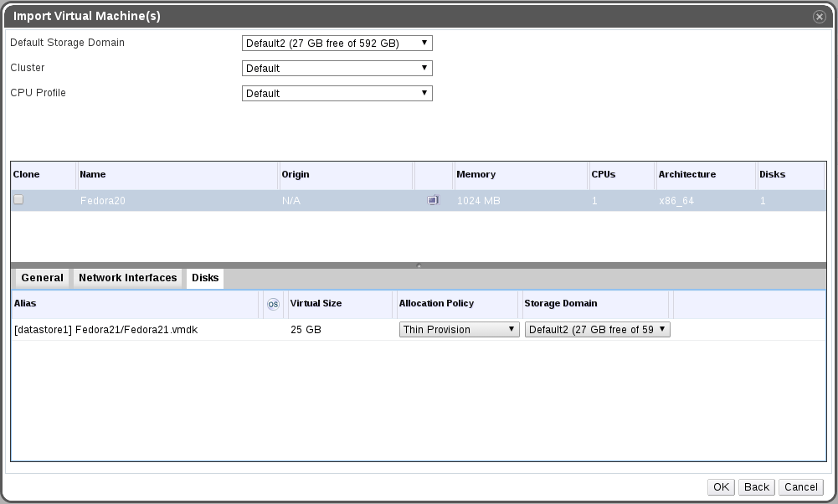Viewport: 838px width, 504px height.
Task: Click the splitter handle between panels
Action: click(x=419, y=265)
